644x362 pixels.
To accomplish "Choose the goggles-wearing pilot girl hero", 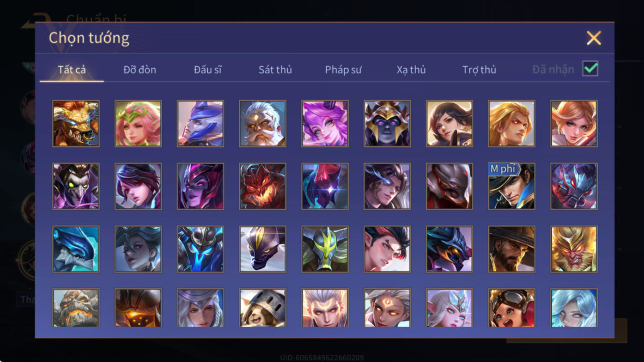I will pos(512,308).
